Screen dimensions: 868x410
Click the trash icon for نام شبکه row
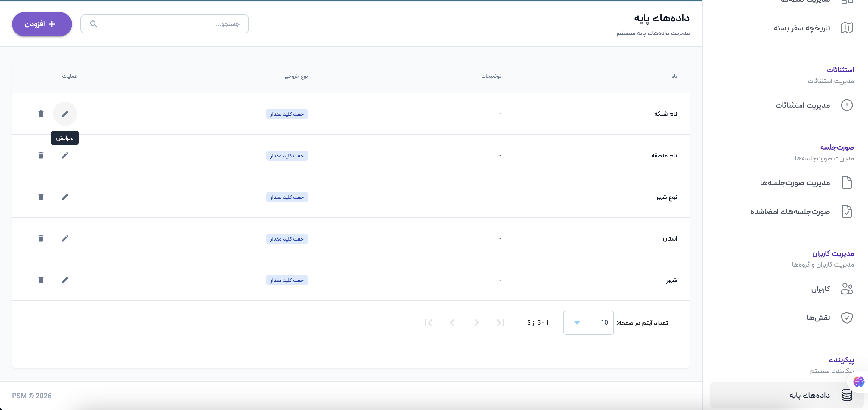41,114
